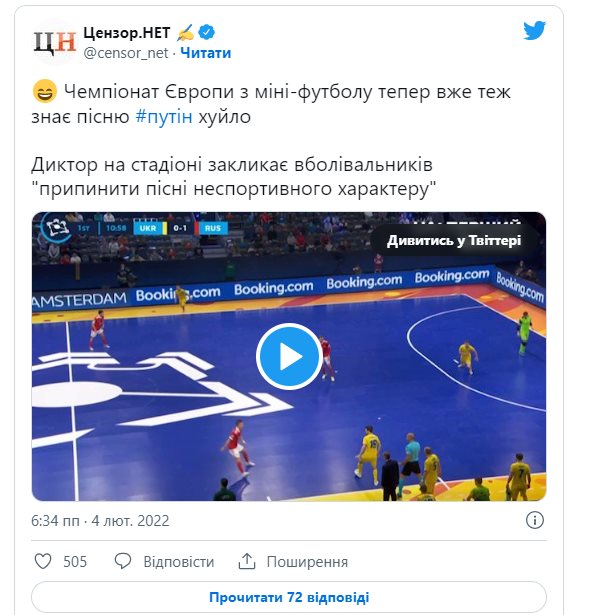Click the Twitter bird logo
This screenshot has height=615, width=591.
click(534, 31)
